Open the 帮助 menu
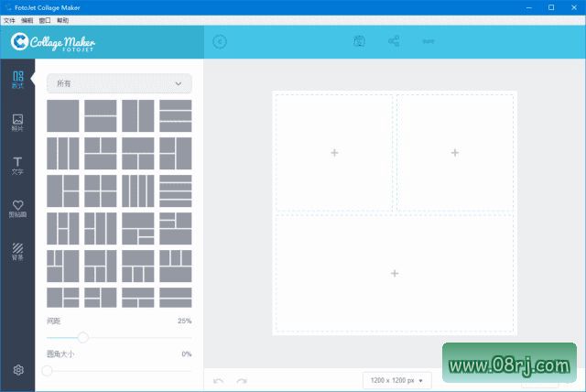This screenshot has height=392, width=586. point(62,19)
